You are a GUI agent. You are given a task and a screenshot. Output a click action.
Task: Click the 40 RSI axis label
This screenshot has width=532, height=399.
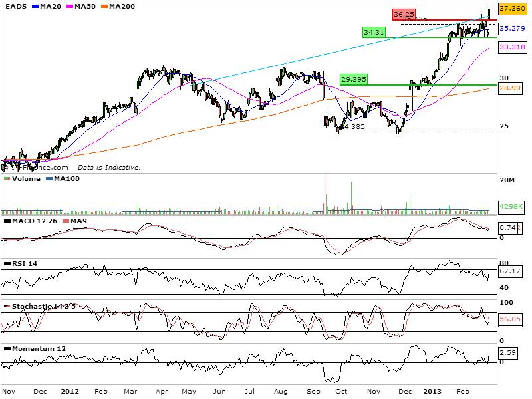(x=504, y=288)
